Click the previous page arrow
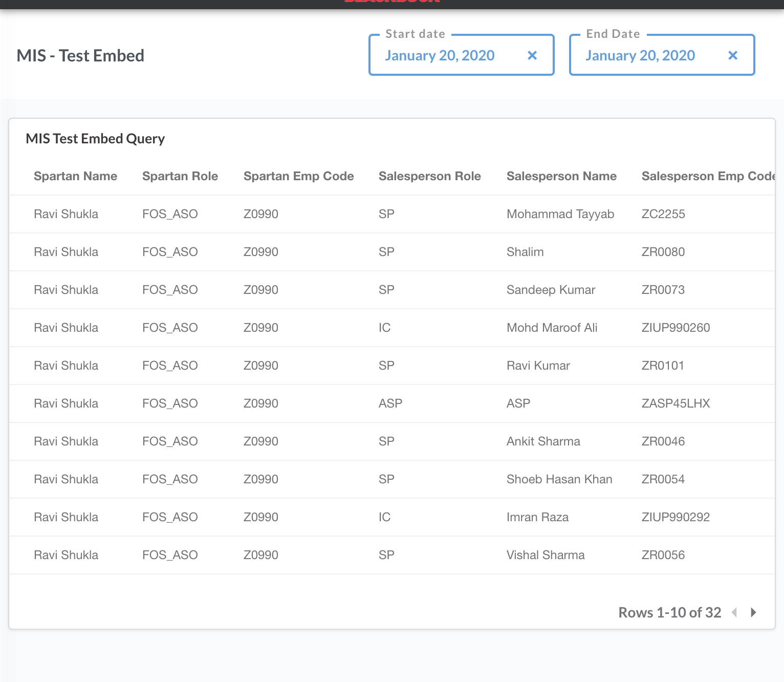This screenshot has width=784, height=682. tap(735, 612)
